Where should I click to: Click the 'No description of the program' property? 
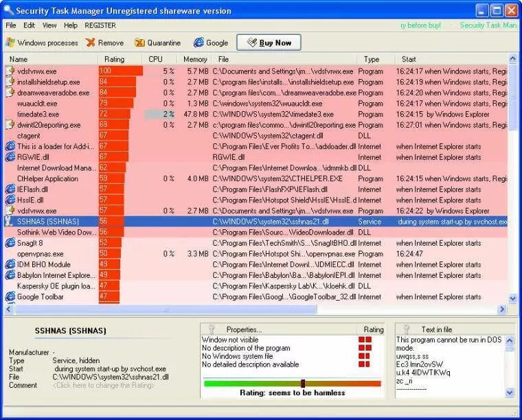click(246, 348)
